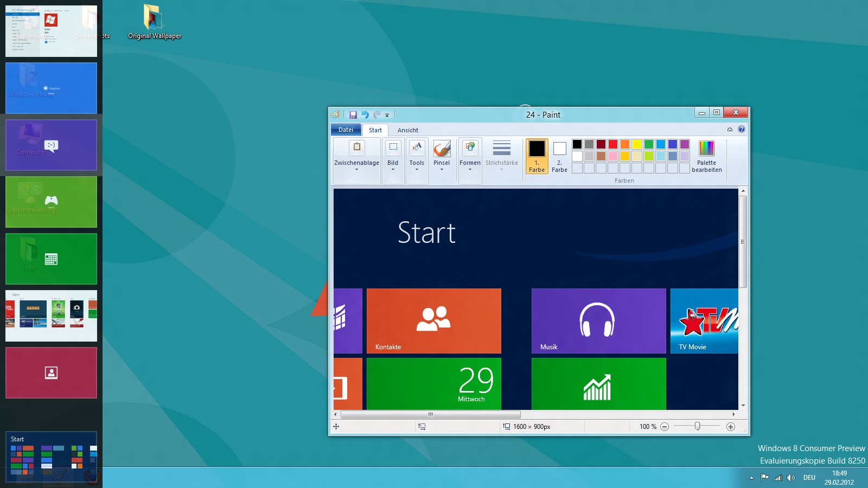The width and height of the screenshot is (868, 488).
Task: Click the DEU keyboard language indicator
Action: pos(809,478)
